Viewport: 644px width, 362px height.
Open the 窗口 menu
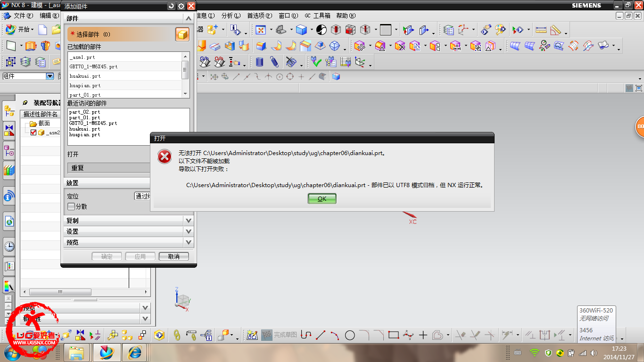[x=288, y=16]
